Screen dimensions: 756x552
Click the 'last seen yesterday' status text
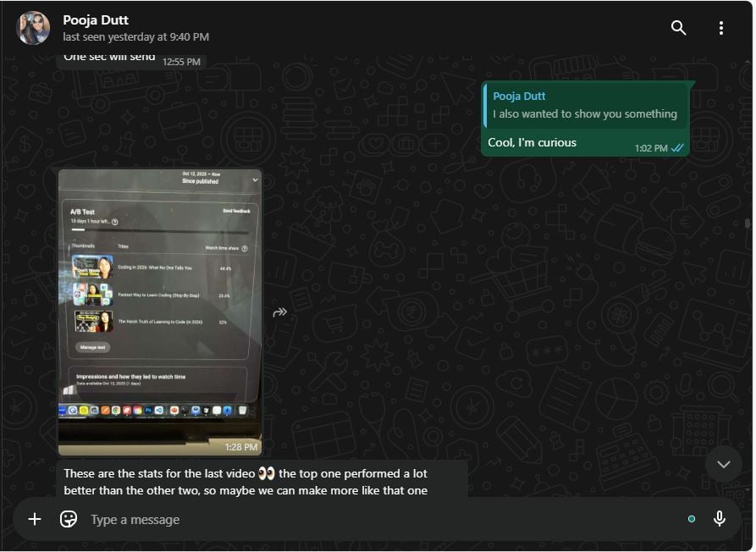click(135, 37)
